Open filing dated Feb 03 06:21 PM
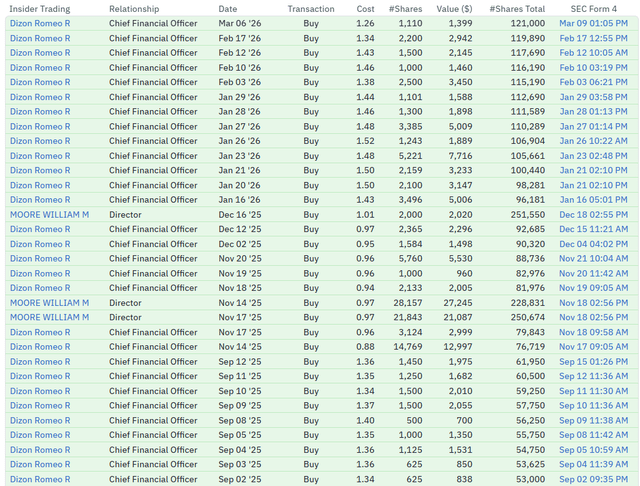640x486 pixels. tap(593, 82)
